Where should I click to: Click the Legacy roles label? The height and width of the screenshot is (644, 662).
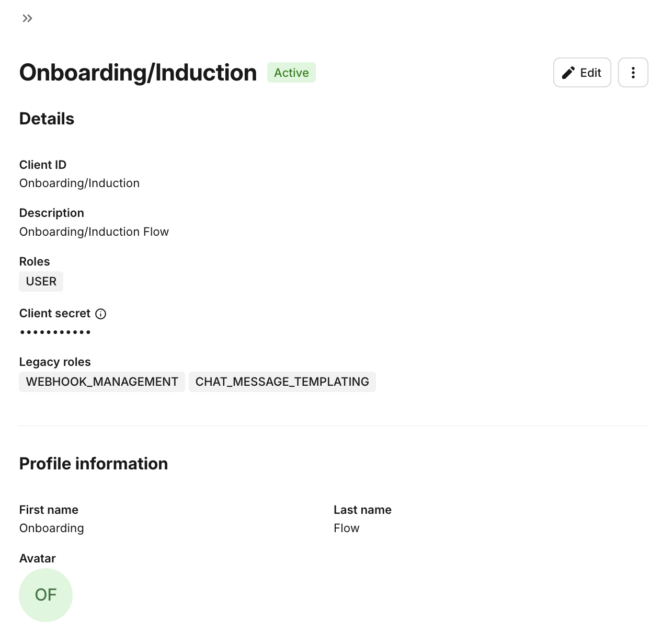pos(55,362)
